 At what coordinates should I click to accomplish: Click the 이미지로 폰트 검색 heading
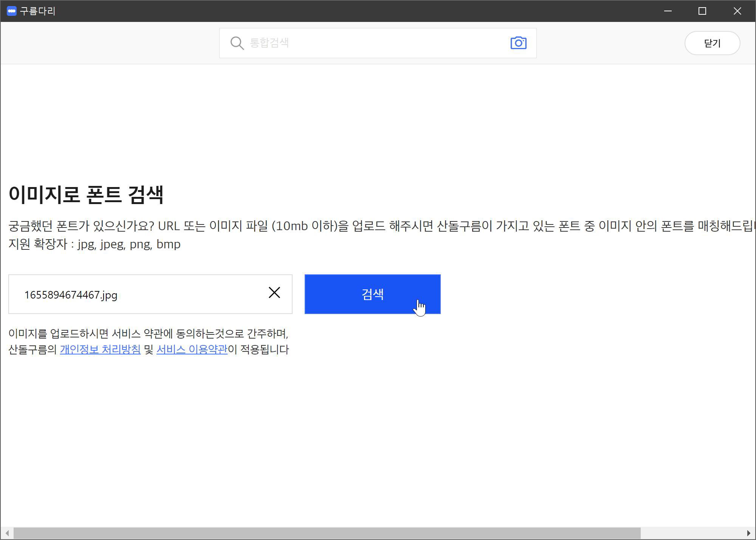tap(86, 195)
